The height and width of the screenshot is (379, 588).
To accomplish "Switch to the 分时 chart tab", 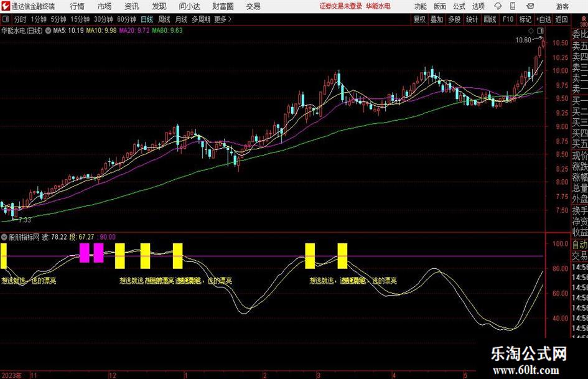I will click(20, 19).
